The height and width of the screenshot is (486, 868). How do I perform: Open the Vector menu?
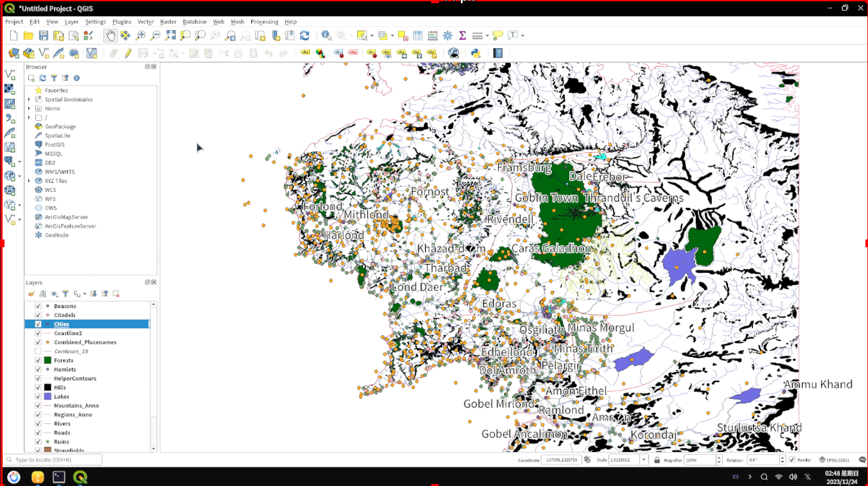click(146, 22)
